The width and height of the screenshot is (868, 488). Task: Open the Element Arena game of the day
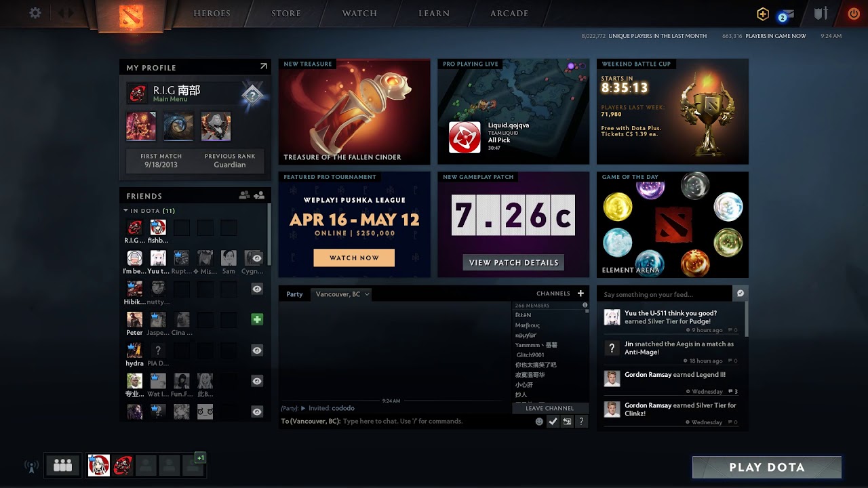673,224
